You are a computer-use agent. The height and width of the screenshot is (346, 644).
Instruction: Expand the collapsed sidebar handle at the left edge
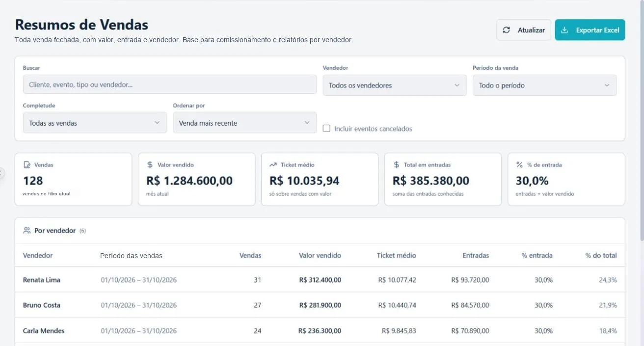1,173
